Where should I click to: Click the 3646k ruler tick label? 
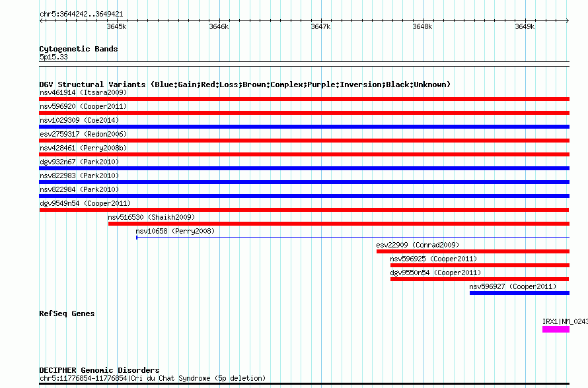(x=219, y=26)
